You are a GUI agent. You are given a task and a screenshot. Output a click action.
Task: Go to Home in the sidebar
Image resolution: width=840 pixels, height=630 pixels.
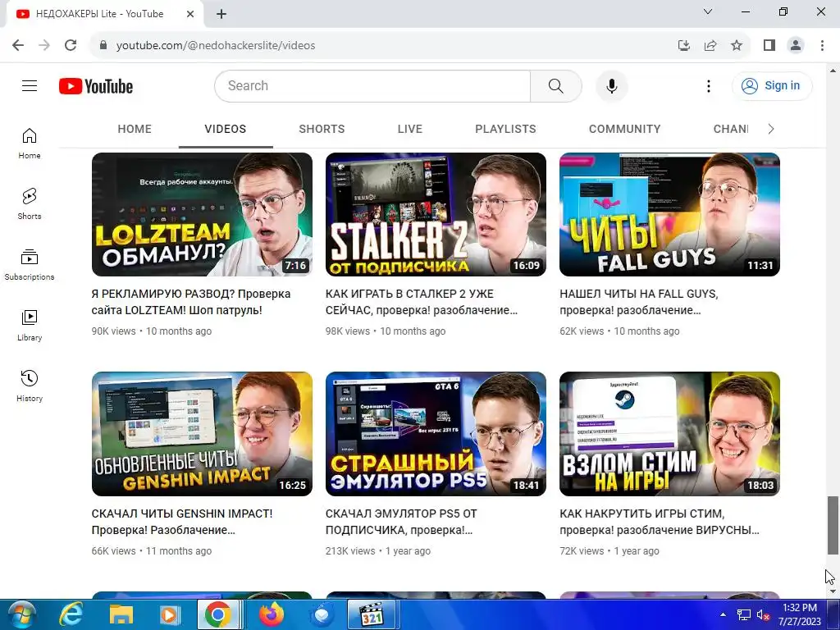(x=30, y=144)
